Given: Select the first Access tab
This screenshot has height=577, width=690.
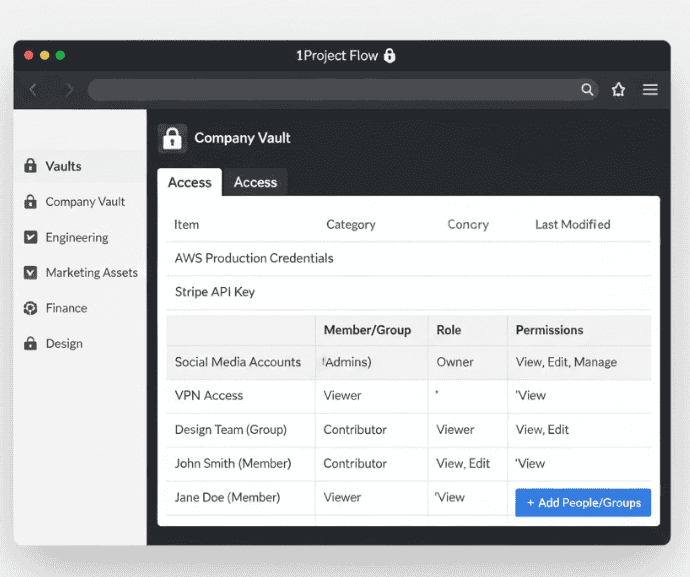Looking at the screenshot, I should [190, 182].
